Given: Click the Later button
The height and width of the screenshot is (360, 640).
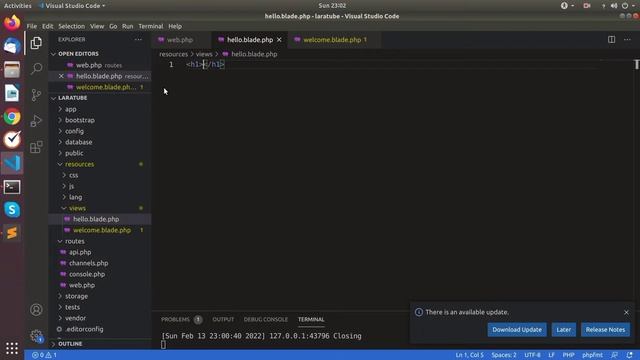Looking at the screenshot, I should pyautogui.click(x=564, y=330).
